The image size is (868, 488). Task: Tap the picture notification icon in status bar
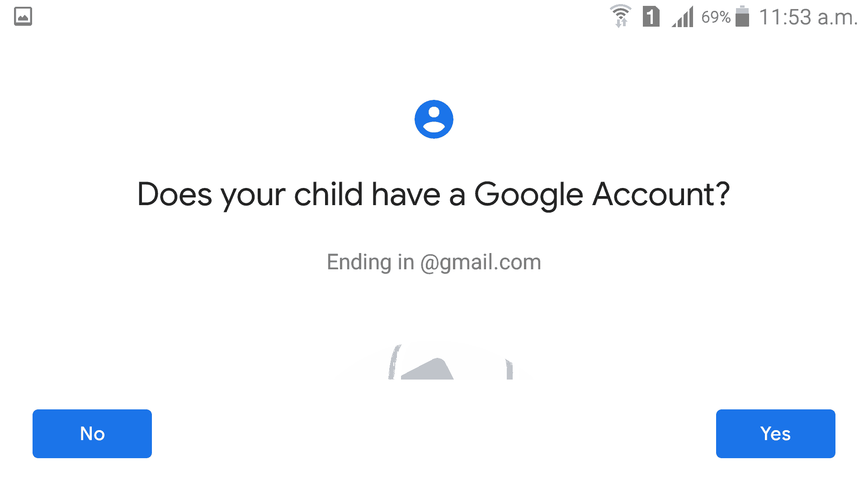pyautogui.click(x=23, y=17)
